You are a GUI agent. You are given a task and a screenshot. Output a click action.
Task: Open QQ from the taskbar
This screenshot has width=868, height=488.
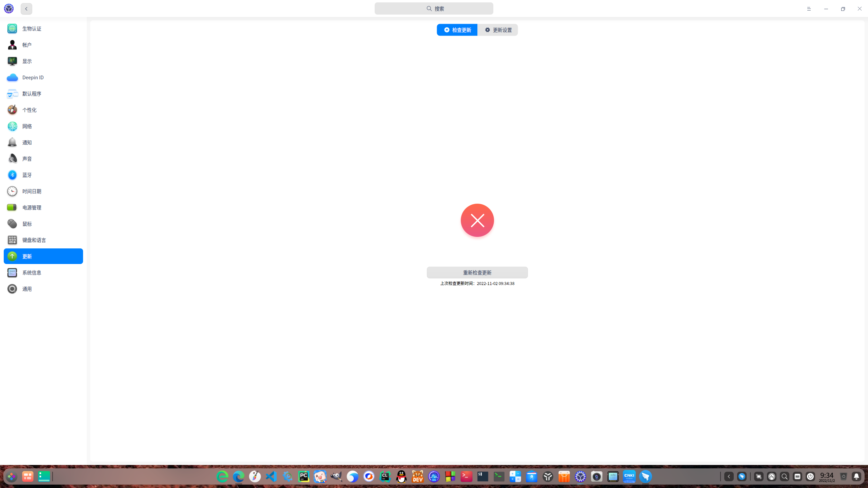pos(401,476)
